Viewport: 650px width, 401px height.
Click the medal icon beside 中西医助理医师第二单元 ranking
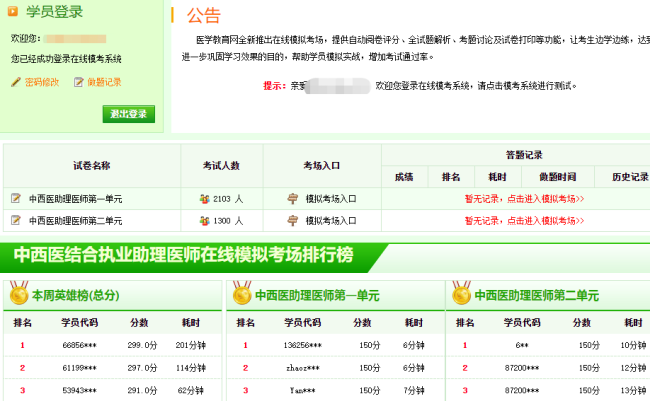click(461, 294)
